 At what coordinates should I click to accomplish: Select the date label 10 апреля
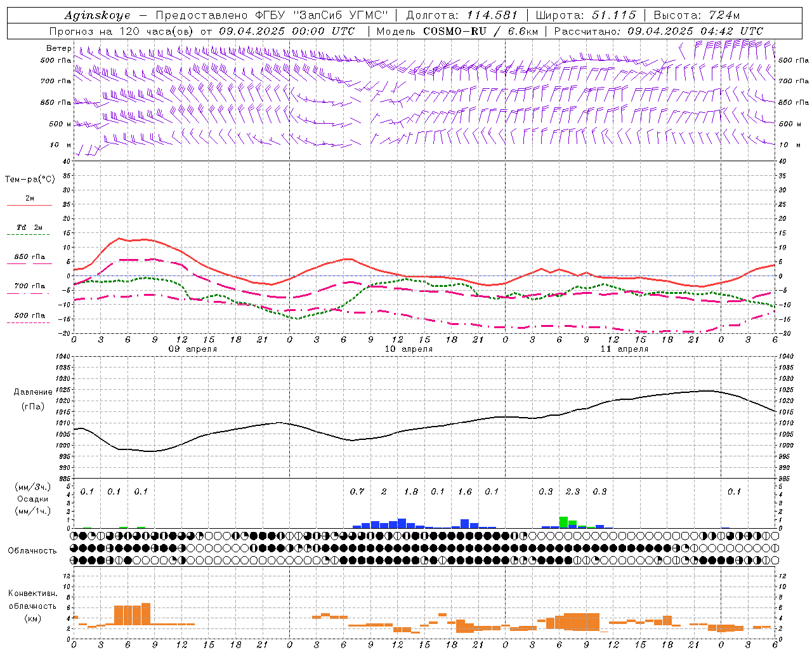click(x=409, y=349)
